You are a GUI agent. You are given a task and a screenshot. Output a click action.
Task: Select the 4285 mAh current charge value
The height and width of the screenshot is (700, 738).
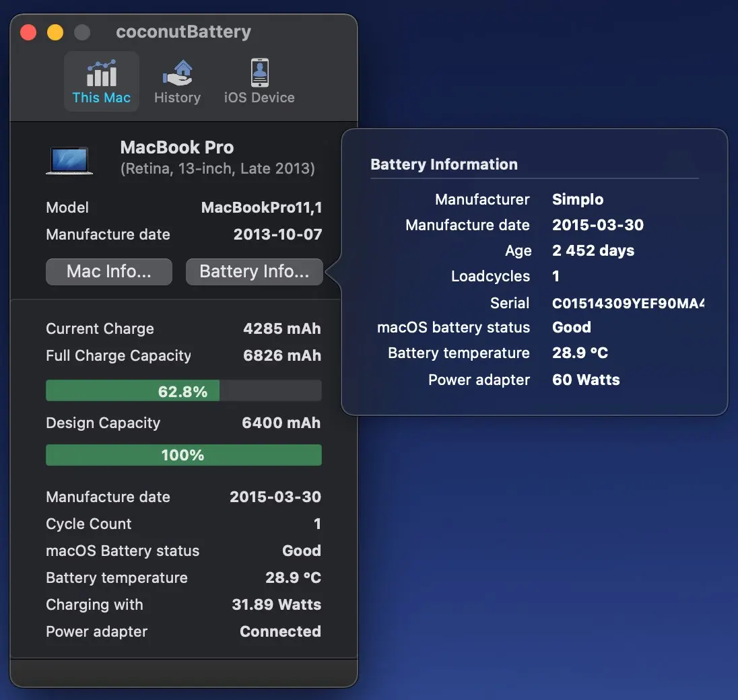[282, 328]
